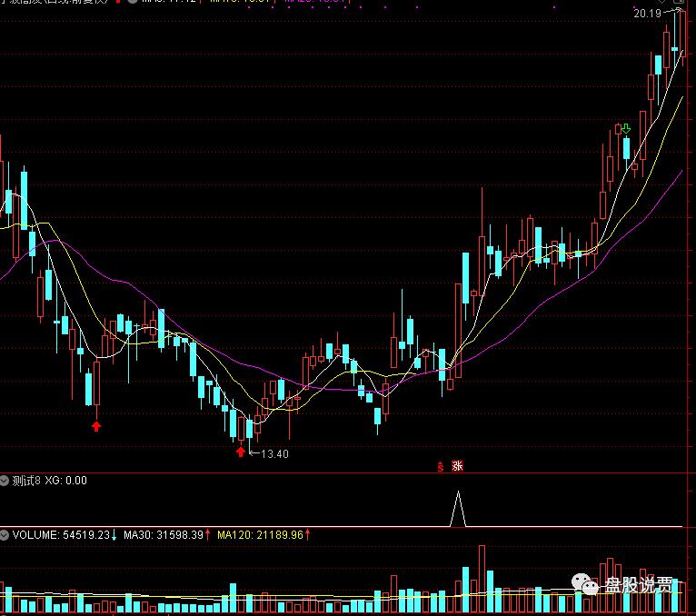Click the red 涨 marker icon
This screenshot has height=616, width=696.
pos(457,466)
